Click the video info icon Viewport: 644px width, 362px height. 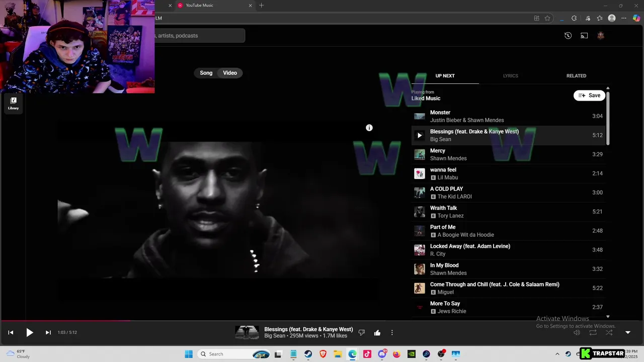click(369, 128)
